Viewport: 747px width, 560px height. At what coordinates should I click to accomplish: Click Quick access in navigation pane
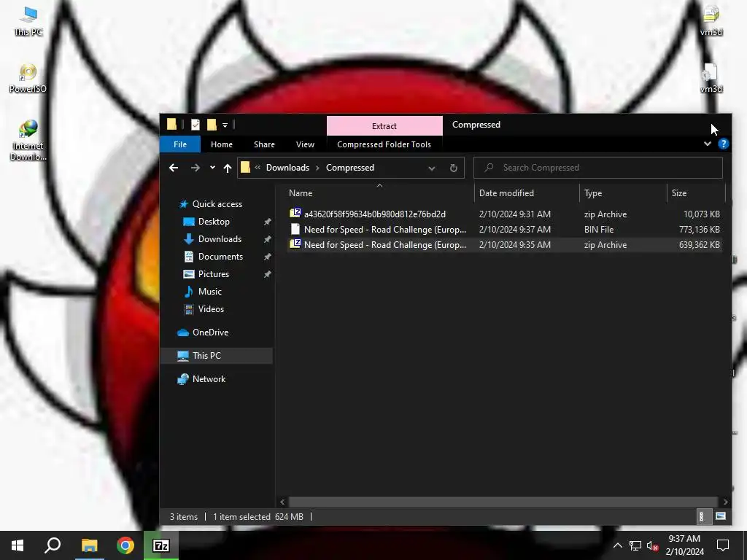tap(217, 204)
